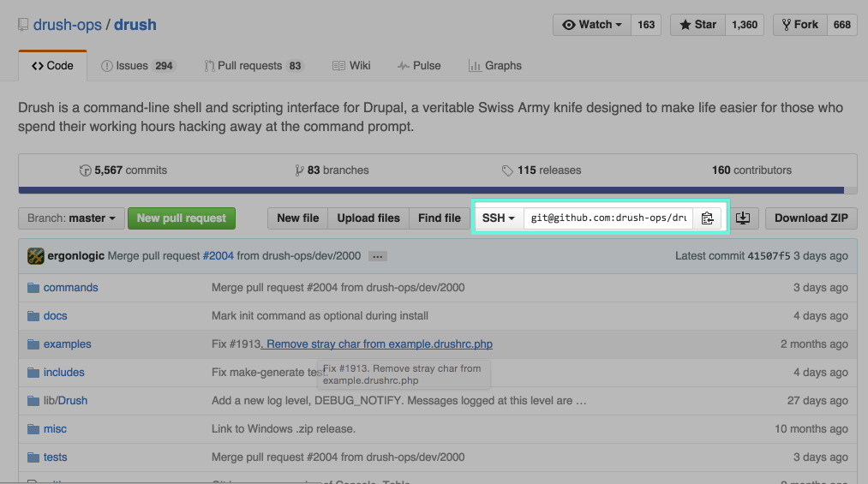Open 'Link to Windows .zip release.' commit message

pyautogui.click(x=284, y=428)
